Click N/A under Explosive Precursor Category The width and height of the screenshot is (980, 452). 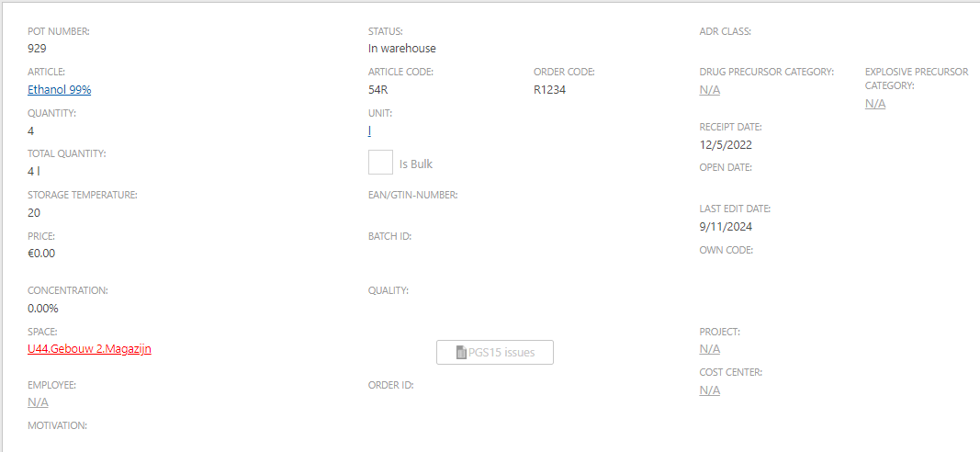coord(875,104)
